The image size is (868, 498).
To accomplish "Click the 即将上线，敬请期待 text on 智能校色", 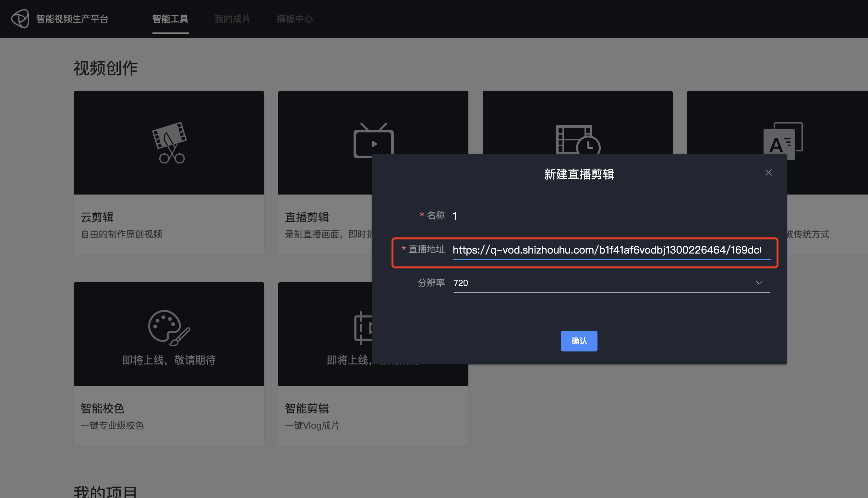I will [169, 360].
